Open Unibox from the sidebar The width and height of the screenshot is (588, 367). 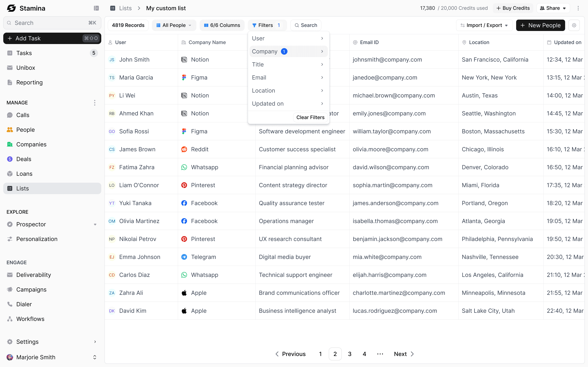tap(26, 68)
